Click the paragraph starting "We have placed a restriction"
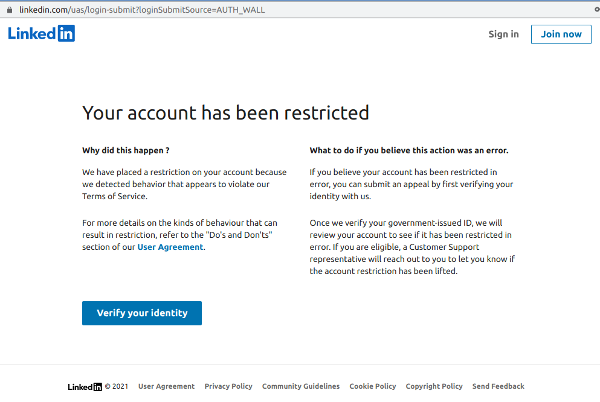The height and width of the screenshot is (402, 600). (184, 184)
